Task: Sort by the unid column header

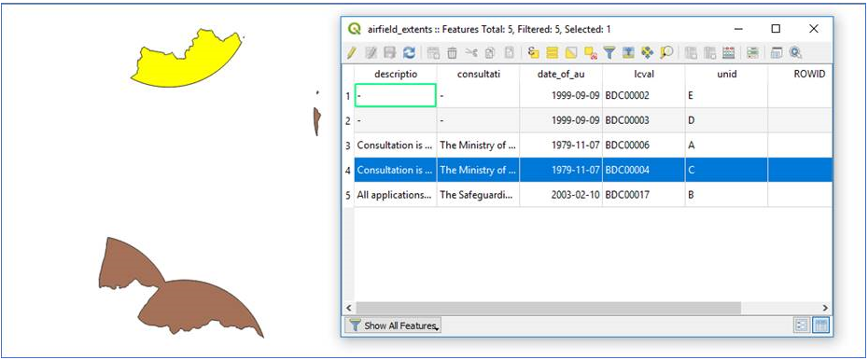Action: point(726,74)
